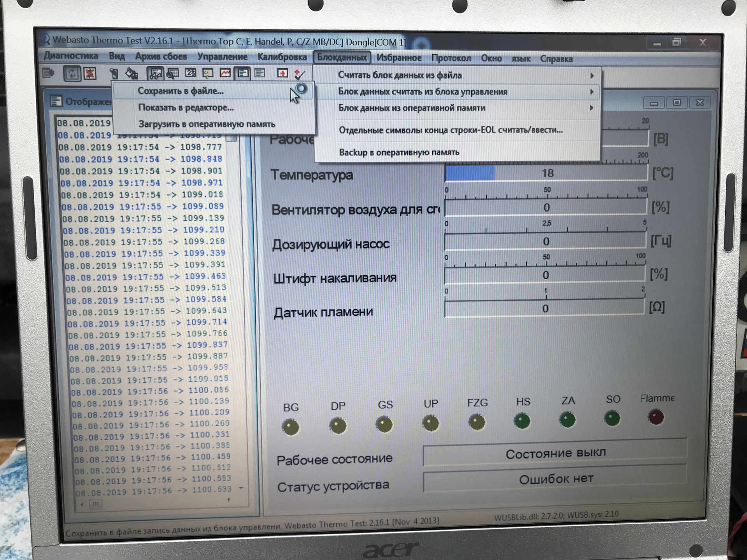
Task: Click the Дозирующий насос frequency bar
Action: [x=545, y=241]
